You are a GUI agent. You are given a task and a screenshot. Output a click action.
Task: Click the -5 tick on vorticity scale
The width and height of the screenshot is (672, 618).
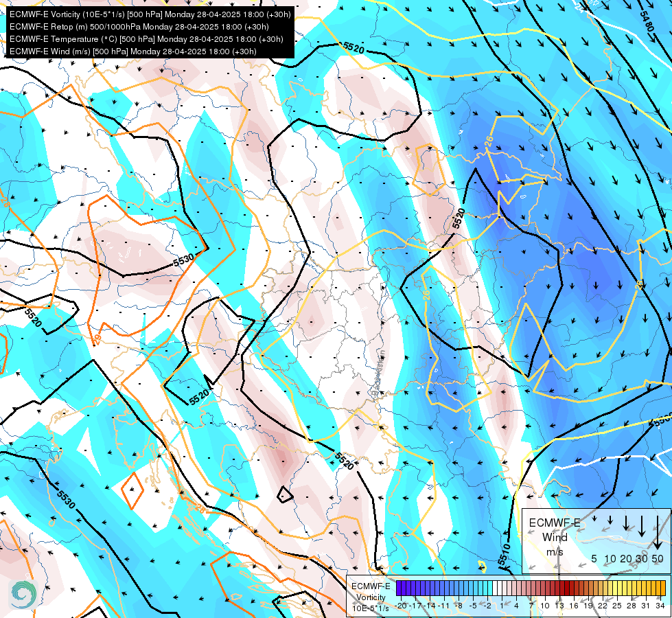coord(473,606)
